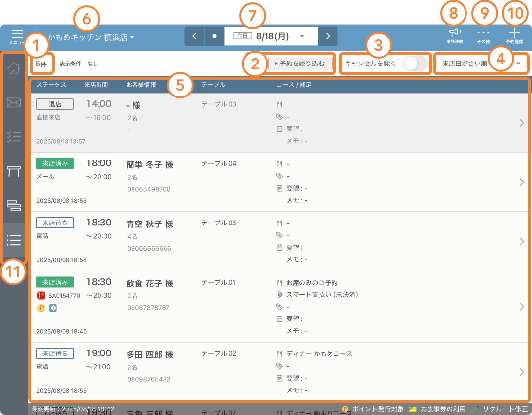
Task: Open the mail envelope sidebar icon
Action: pyautogui.click(x=14, y=102)
